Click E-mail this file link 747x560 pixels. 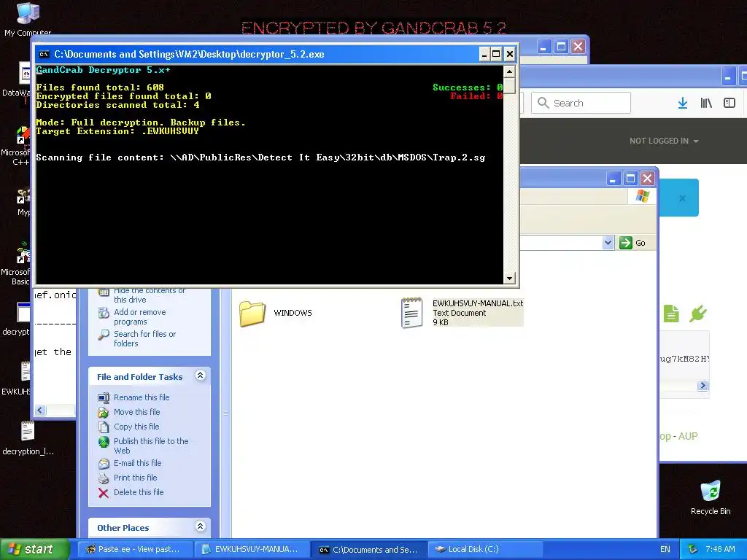pos(137,463)
